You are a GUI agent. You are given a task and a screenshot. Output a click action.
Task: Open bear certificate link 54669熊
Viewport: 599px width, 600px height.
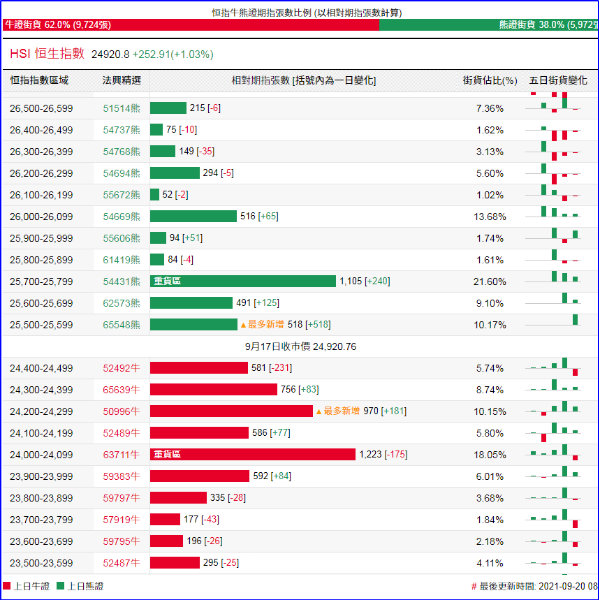point(121,217)
